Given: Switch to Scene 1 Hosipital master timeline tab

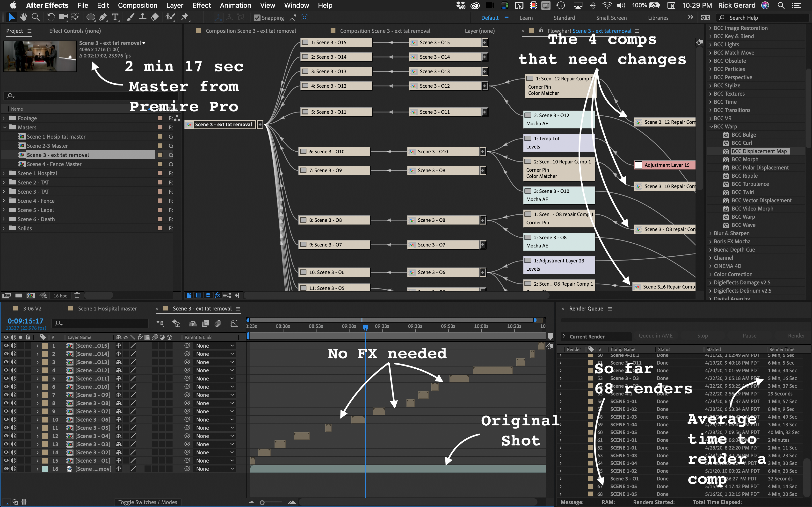Looking at the screenshot, I should pyautogui.click(x=107, y=309).
